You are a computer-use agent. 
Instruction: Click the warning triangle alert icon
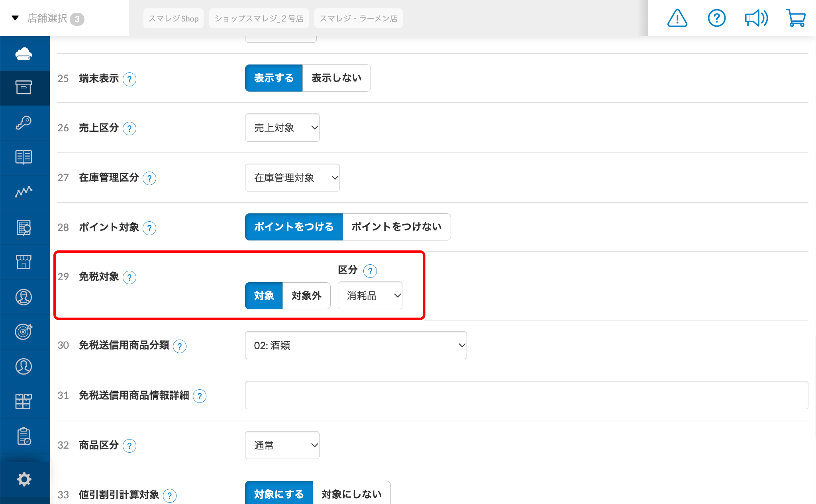(677, 18)
